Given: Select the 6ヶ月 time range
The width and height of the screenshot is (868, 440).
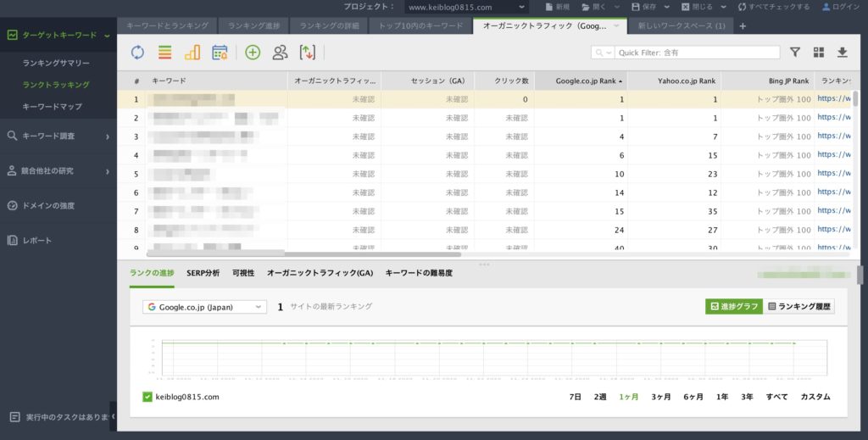Looking at the screenshot, I should (x=693, y=397).
